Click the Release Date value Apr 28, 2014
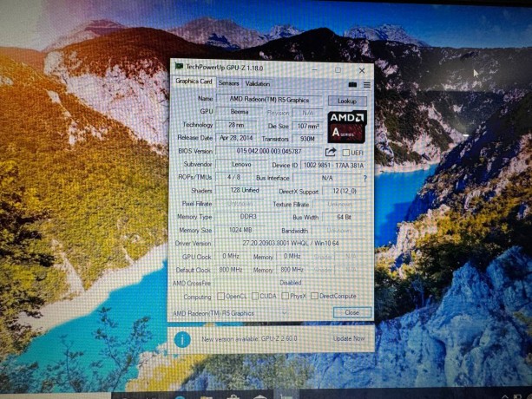This screenshot has width=532, height=399. point(236,138)
